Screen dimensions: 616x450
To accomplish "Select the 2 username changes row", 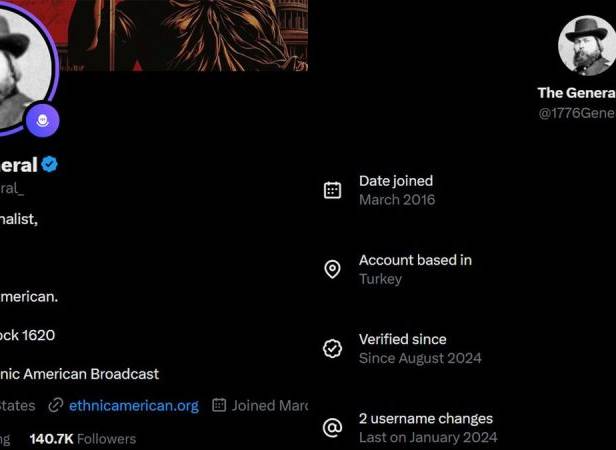I will click(x=410, y=428).
